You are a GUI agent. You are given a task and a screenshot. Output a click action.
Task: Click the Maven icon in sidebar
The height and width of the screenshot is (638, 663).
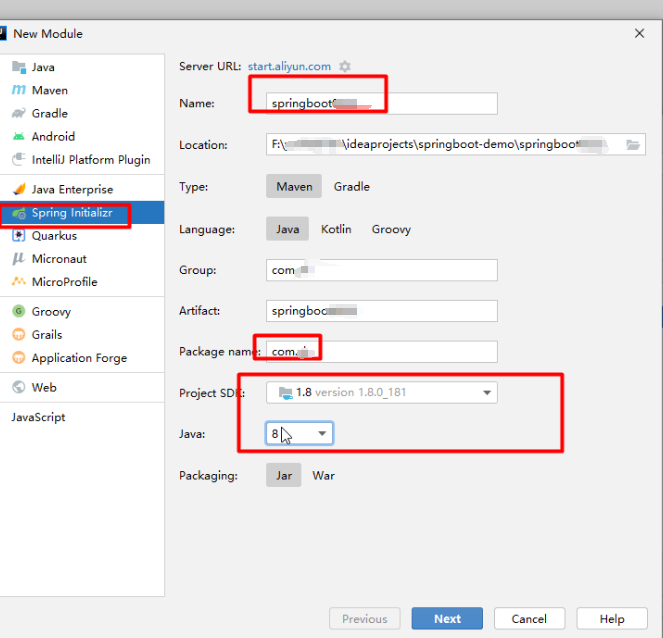(19, 90)
